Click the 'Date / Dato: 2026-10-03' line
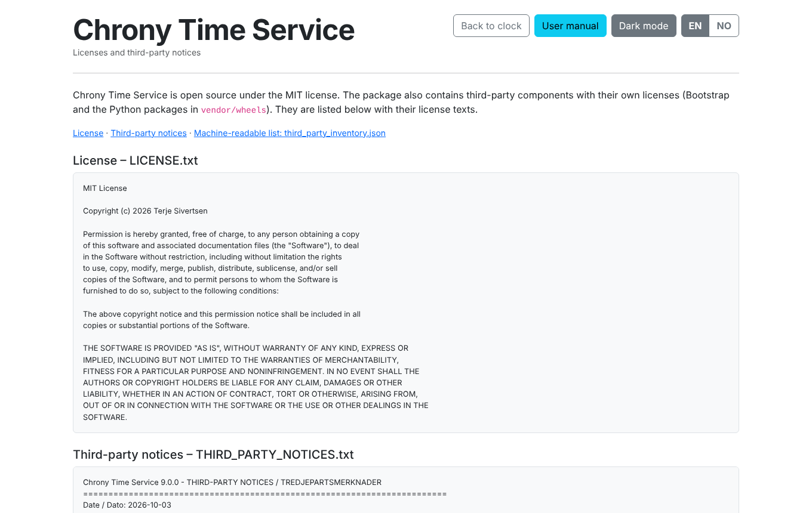 [127, 505]
